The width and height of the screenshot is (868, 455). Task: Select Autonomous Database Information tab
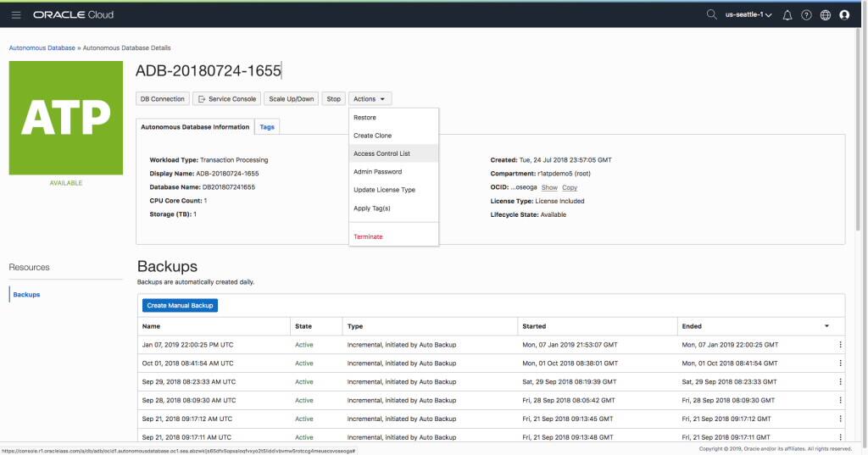point(195,127)
